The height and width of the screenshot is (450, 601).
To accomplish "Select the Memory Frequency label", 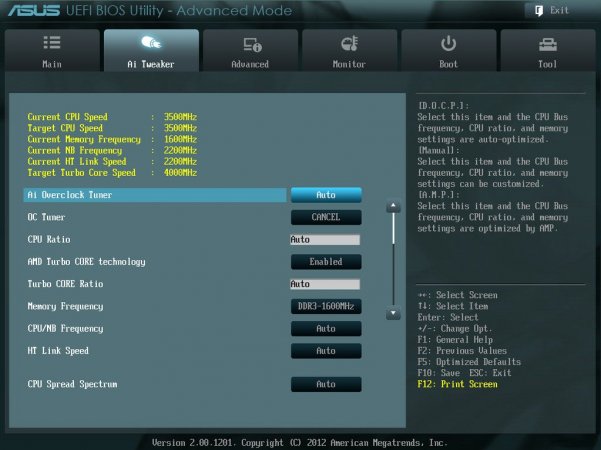I will 65,306.
